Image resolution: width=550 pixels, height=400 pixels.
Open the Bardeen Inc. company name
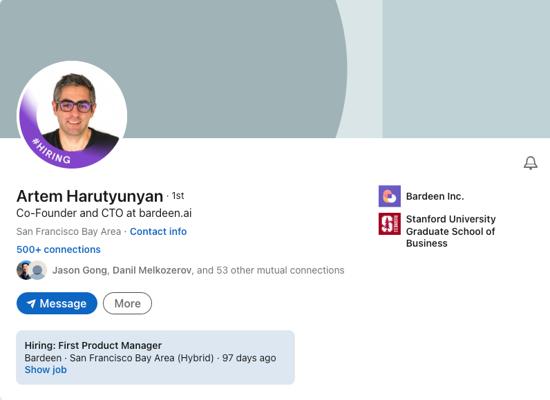(435, 196)
